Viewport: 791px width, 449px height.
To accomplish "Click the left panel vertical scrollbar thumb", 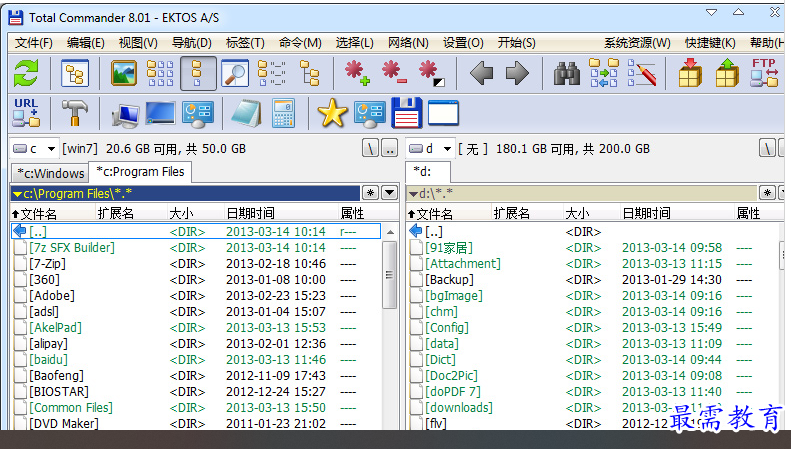I will pyautogui.click(x=389, y=275).
